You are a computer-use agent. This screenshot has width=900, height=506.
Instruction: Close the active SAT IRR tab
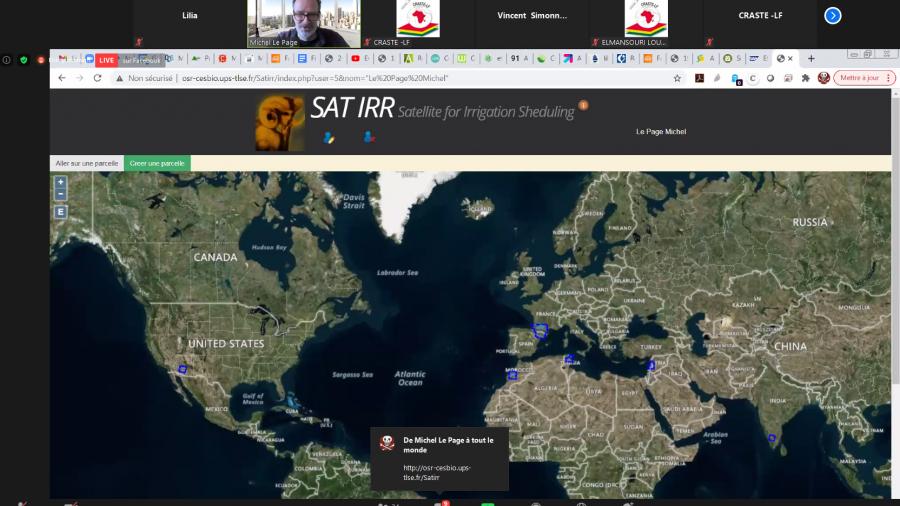pyautogui.click(x=790, y=59)
